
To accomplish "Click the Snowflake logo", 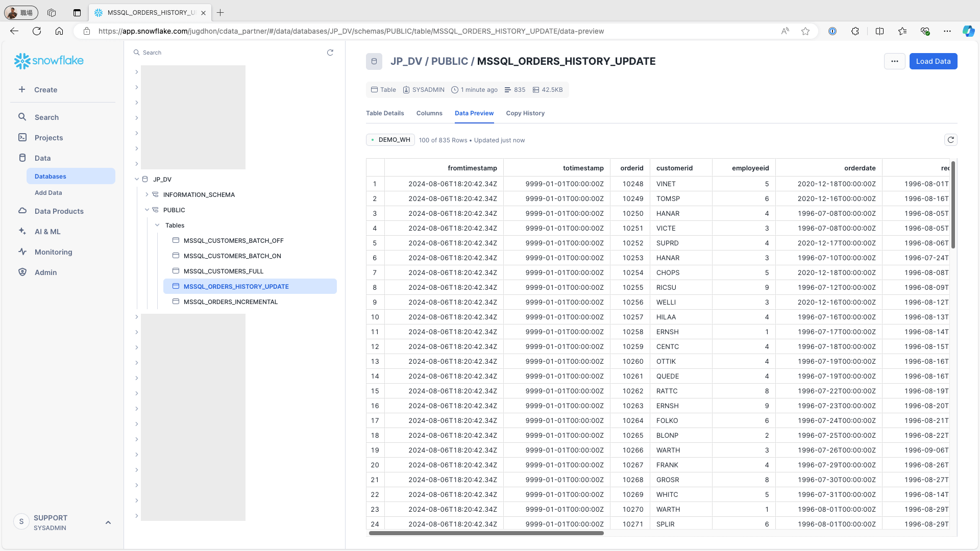I will pyautogui.click(x=49, y=61).
